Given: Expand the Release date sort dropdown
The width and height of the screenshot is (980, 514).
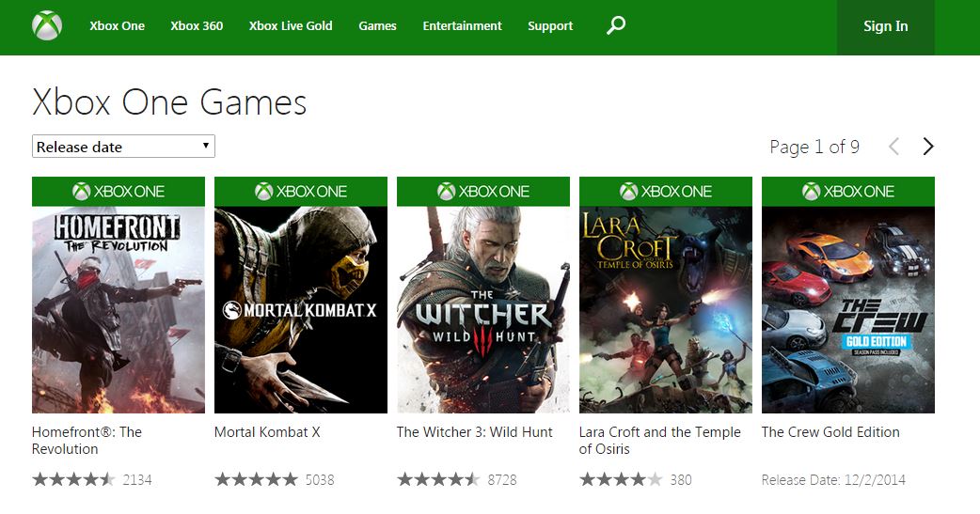Looking at the screenshot, I should [123, 147].
